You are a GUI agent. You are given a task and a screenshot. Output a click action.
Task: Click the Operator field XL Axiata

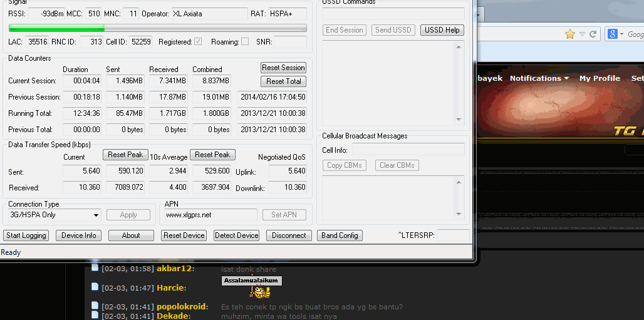(209, 14)
